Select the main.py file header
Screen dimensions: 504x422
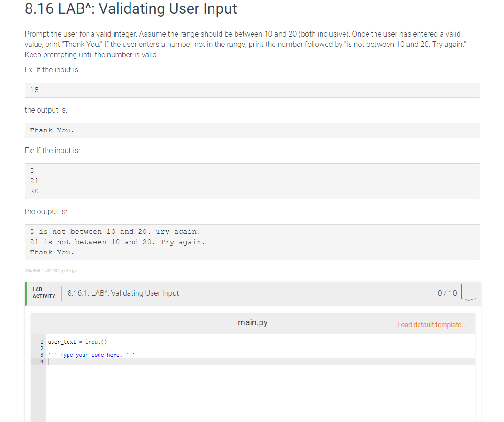point(252,322)
